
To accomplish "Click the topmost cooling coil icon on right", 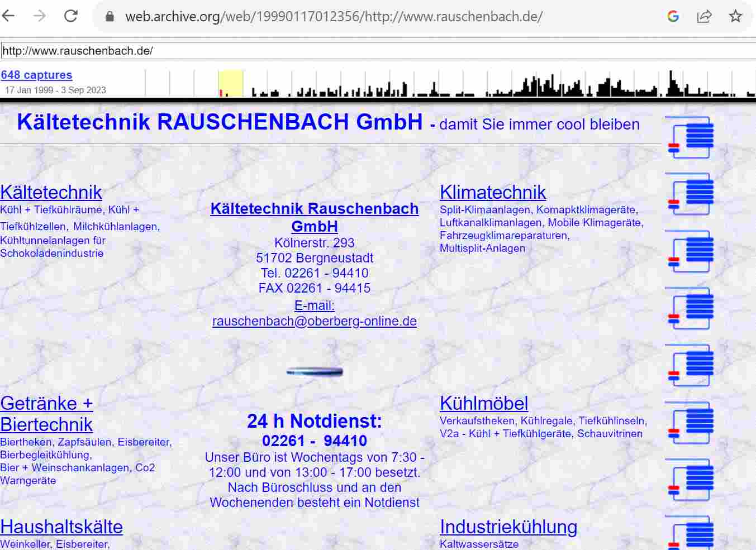I will pyautogui.click(x=690, y=137).
